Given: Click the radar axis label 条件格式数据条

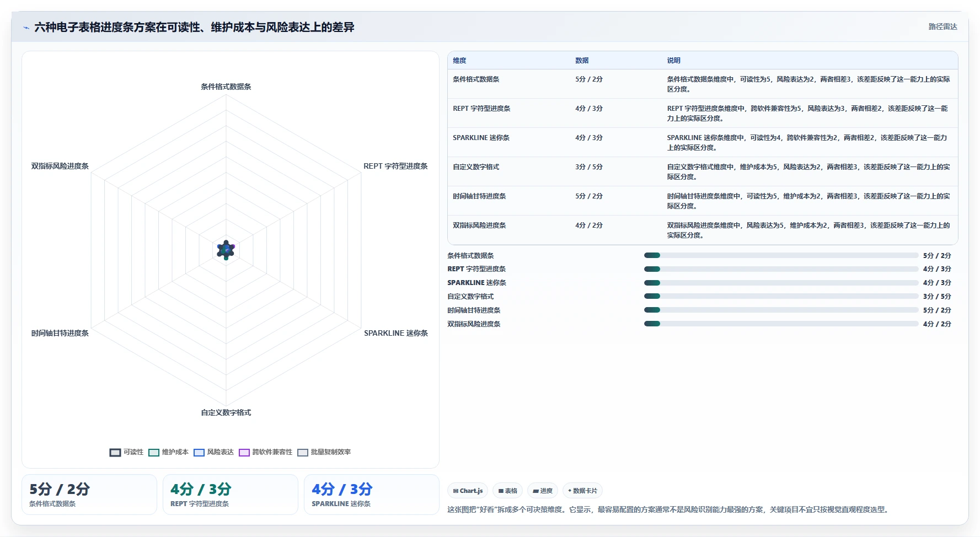Looking at the screenshot, I should coord(226,87).
